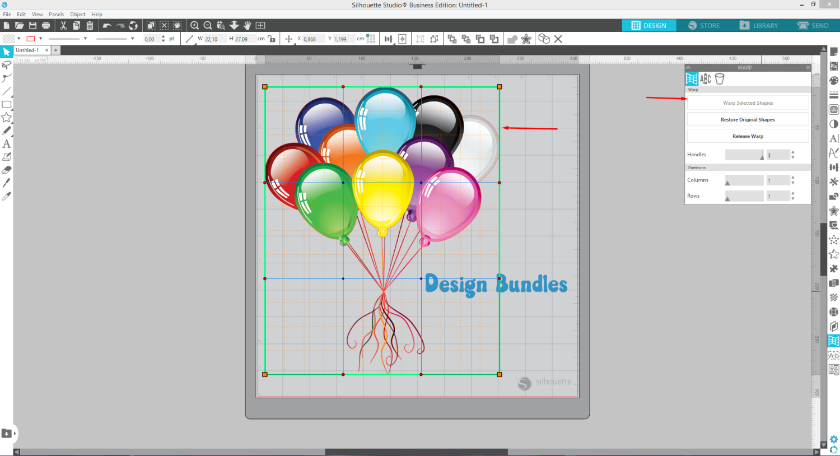The image size is (840, 456).
Task: Click the Paste clipboard icon
Action: click(89, 25)
